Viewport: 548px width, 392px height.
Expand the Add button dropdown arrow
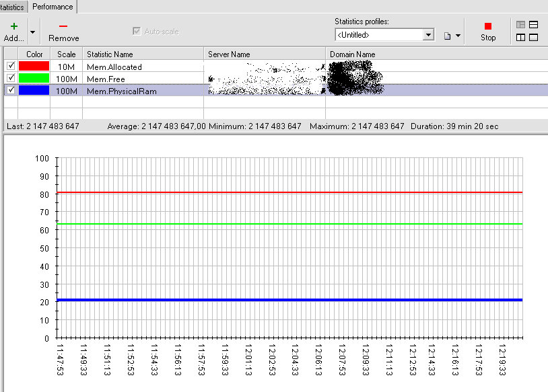pyautogui.click(x=32, y=32)
